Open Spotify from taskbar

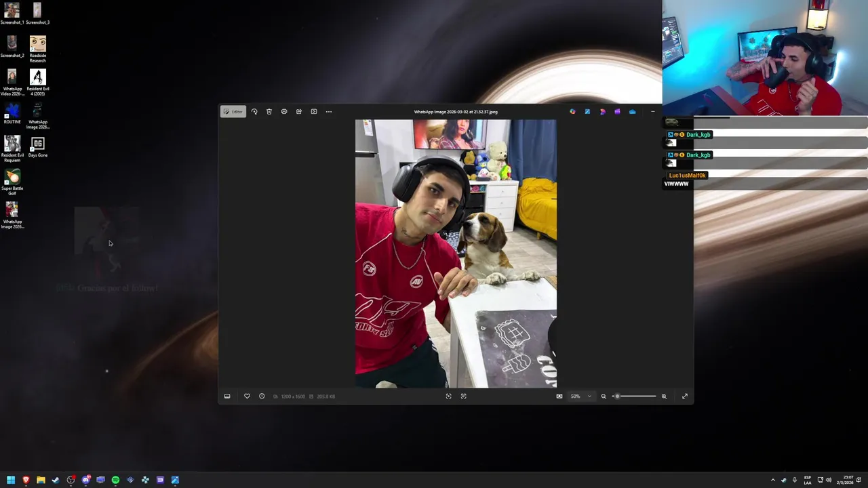pos(115,480)
